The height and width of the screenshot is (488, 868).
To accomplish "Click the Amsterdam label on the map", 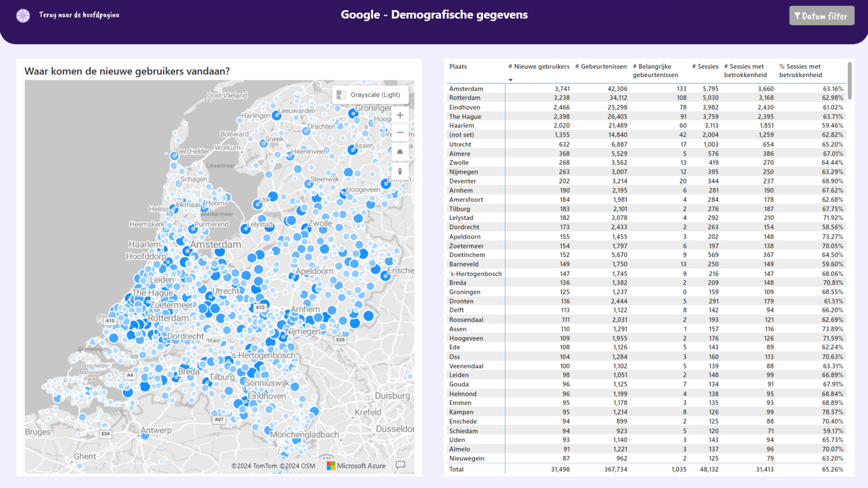I will [x=215, y=245].
